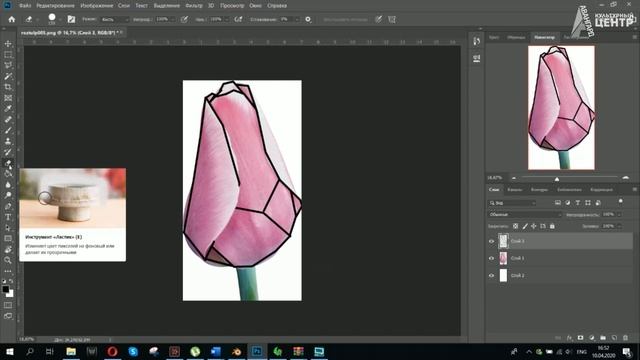
Task: Select the Rectangular Marquee tool
Action: 8,55
